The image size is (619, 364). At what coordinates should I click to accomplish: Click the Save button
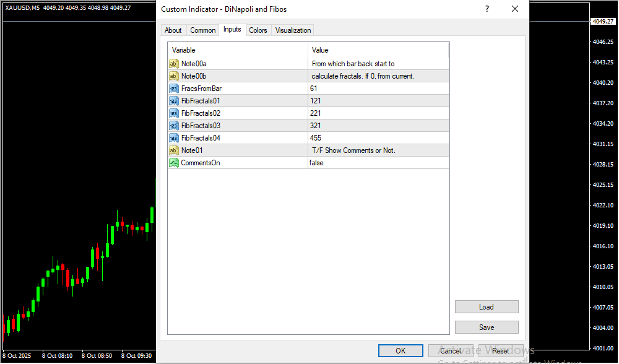486,327
